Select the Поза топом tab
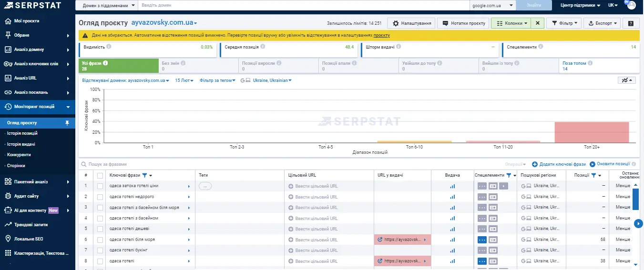Image resolution: width=644 pixels, height=270 pixels. 599,66
